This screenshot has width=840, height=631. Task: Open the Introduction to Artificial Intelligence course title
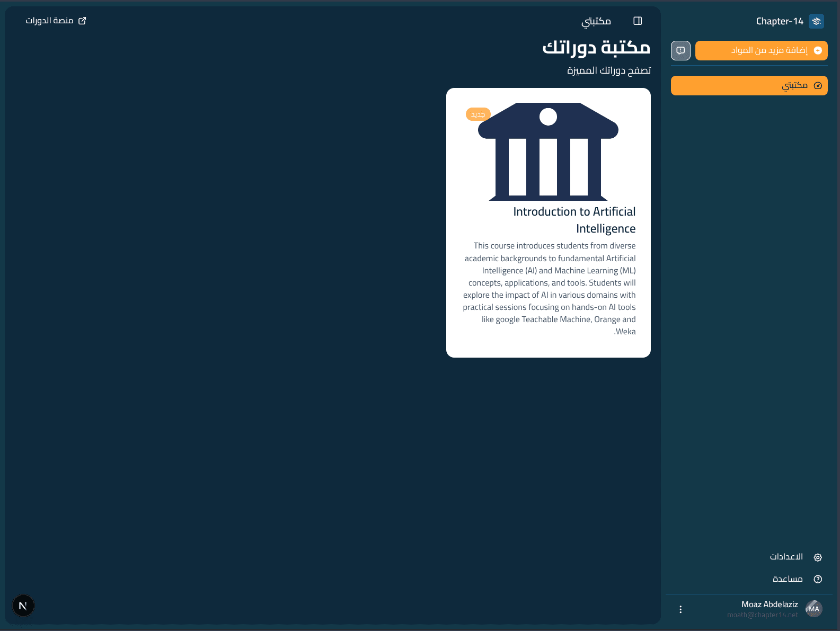[574, 220]
